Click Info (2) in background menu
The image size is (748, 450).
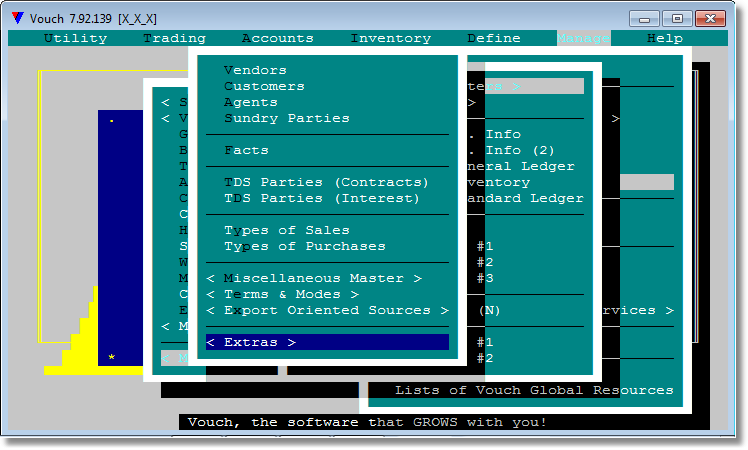pos(520,150)
